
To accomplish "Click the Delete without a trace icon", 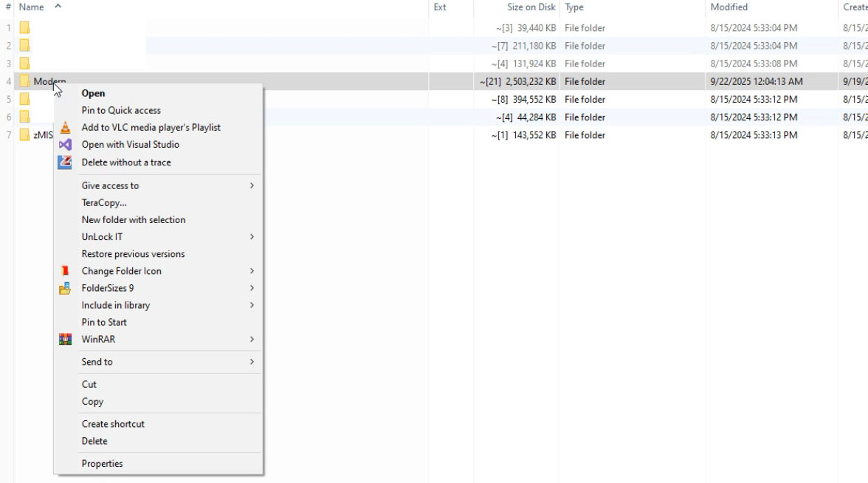I will coord(65,162).
